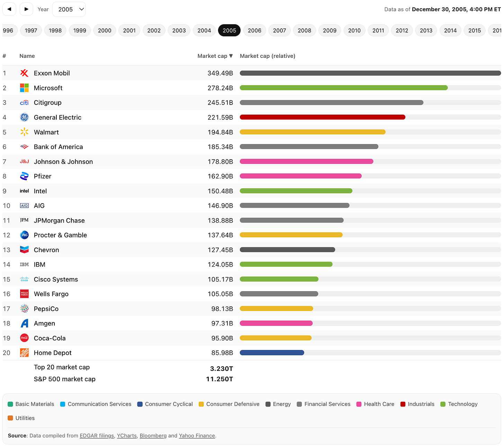Select the 2006 year tab
The image size is (504, 446).
[254, 30]
